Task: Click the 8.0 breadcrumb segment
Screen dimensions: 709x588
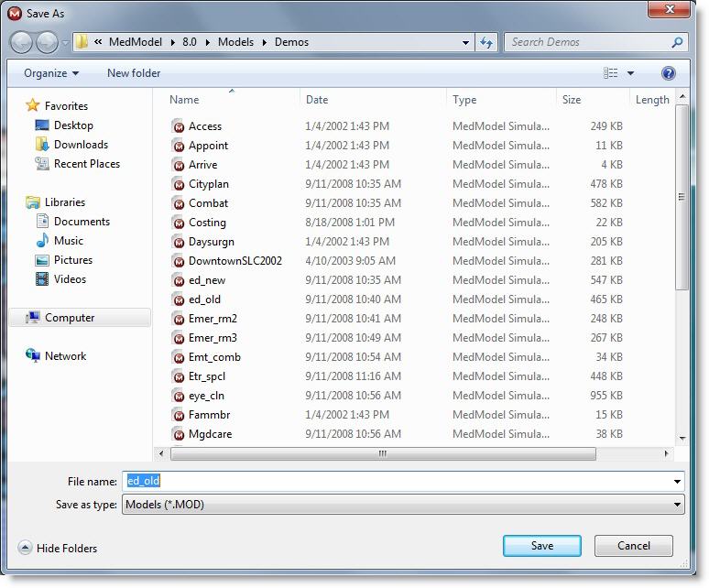Action: [x=190, y=42]
